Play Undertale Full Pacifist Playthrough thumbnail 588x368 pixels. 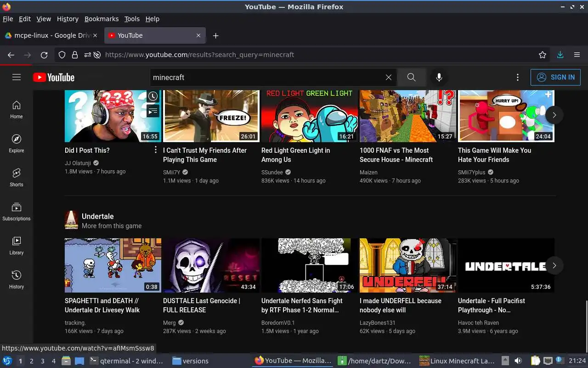coord(506,265)
